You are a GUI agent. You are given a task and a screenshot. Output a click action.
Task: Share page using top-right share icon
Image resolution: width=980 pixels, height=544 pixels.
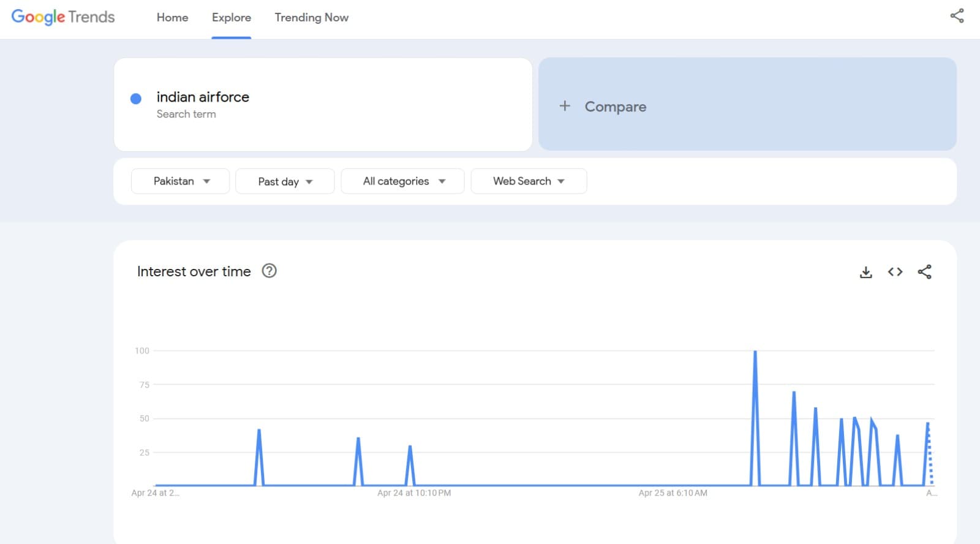(x=957, y=16)
